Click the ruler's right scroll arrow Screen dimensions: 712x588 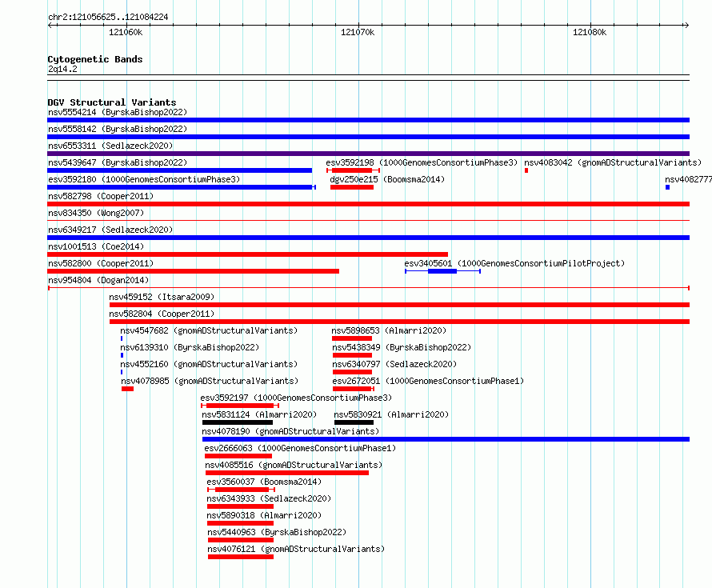pyautogui.click(x=686, y=26)
